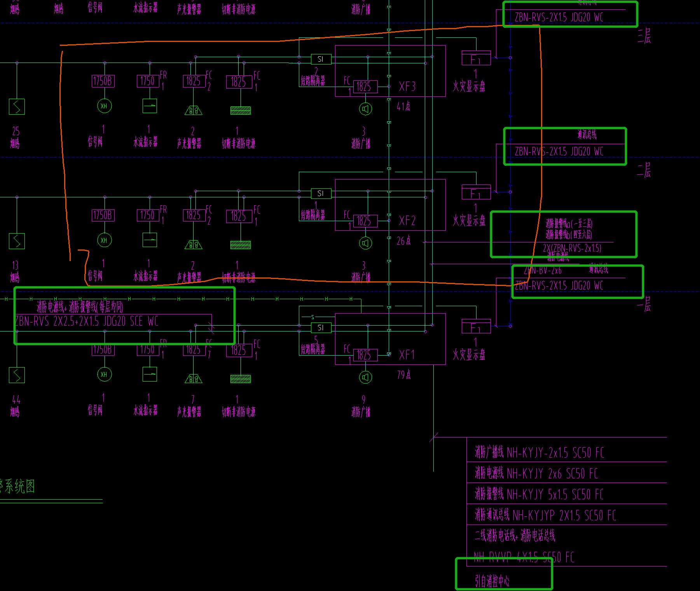The width and height of the screenshot is (700, 591).
Task: Click the '引自消控中心' annotation text
Action: (x=492, y=581)
